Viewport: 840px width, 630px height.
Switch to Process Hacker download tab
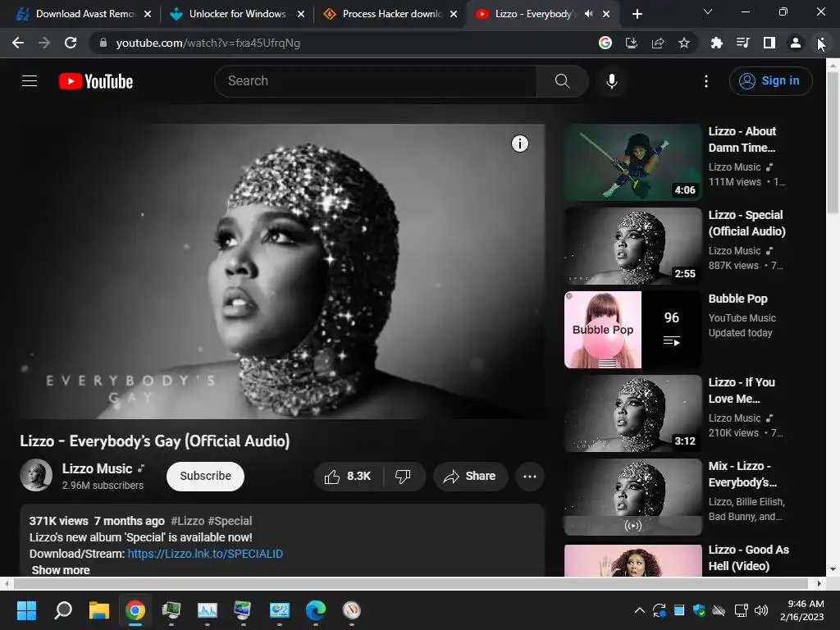click(x=390, y=14)
